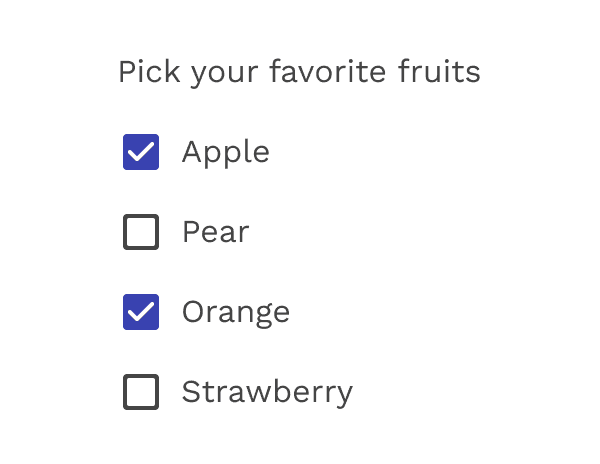600x464 pixels.
Task: Uncheck the Apple checkbox
Action: tap(141, 152)
